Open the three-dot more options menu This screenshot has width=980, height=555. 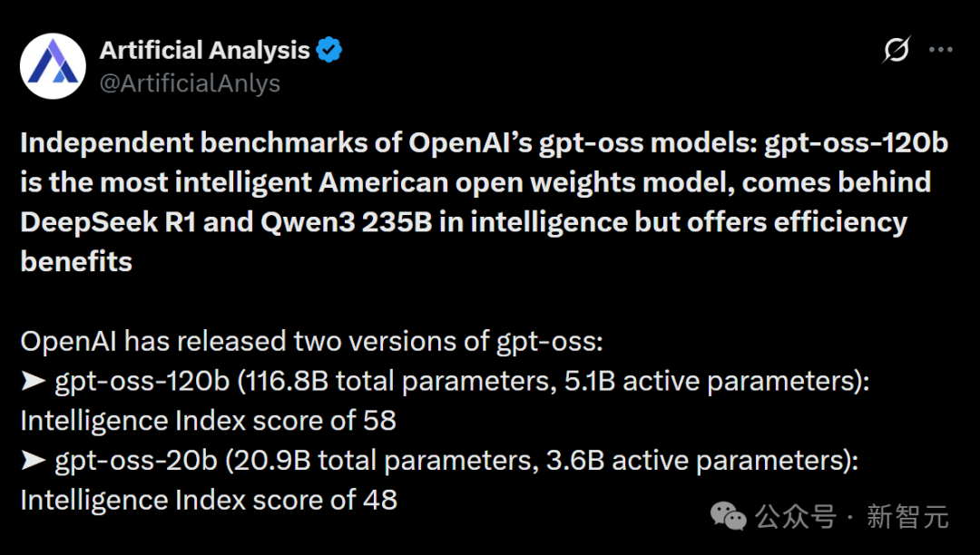pos(941,49)
